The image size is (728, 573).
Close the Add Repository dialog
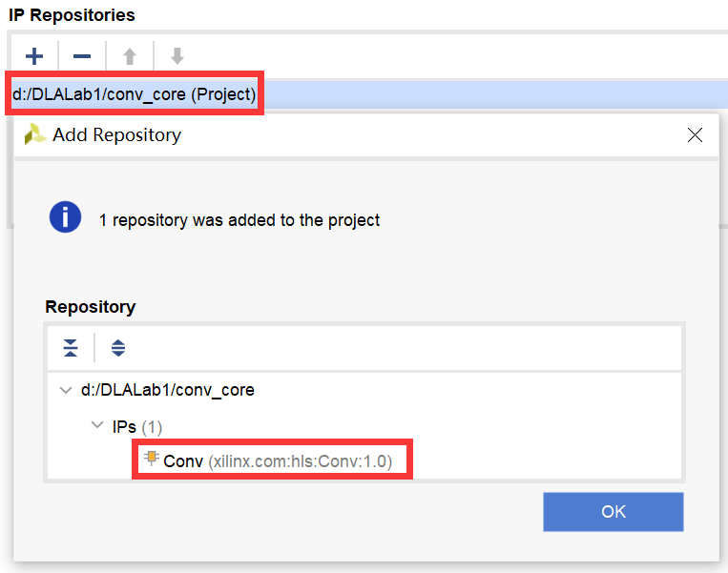pos(696,135)
